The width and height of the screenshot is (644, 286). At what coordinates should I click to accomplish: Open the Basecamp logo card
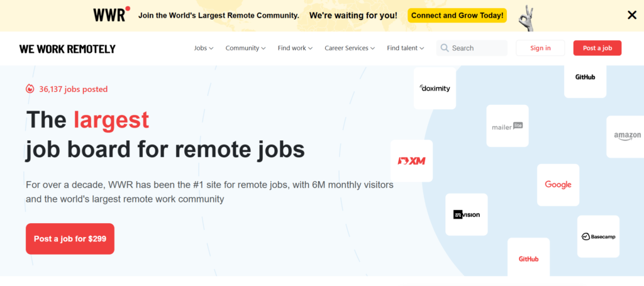[598, 237]
